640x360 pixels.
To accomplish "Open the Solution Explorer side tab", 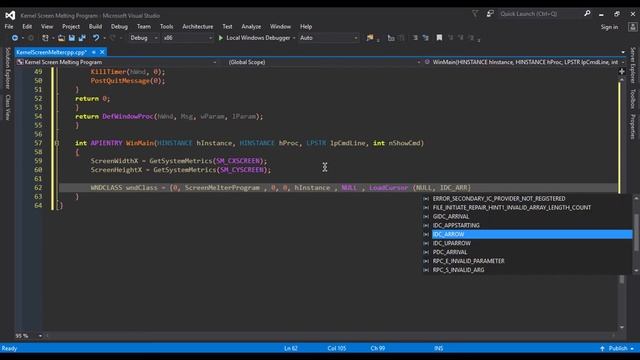I will [x=7, y=68].
